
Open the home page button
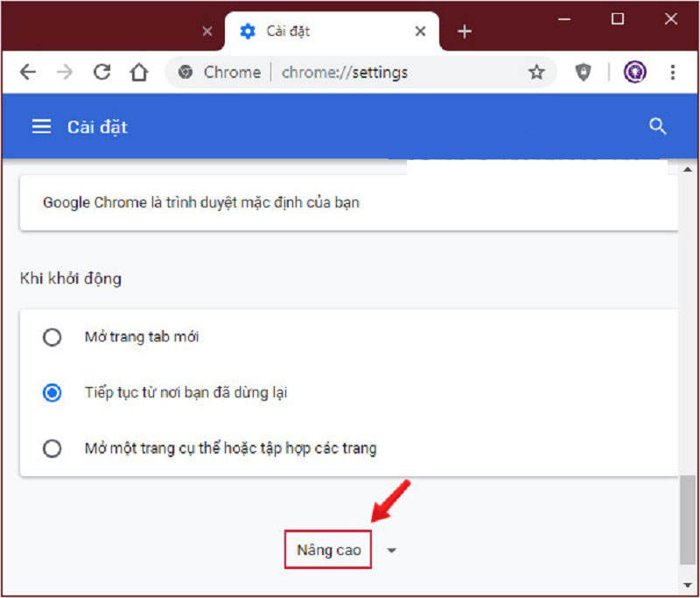(x=139, y=72)
